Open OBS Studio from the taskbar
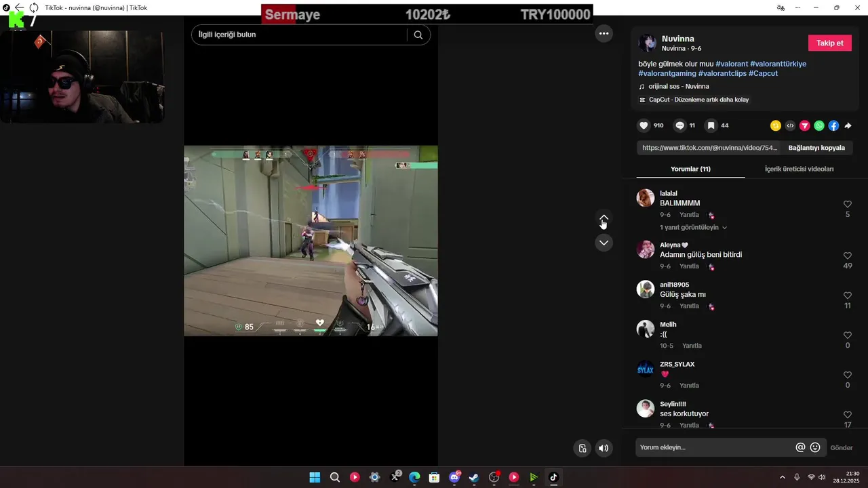The width and height of the screenshot is (868, 488). pyautogui.click(x=494, y=477)
